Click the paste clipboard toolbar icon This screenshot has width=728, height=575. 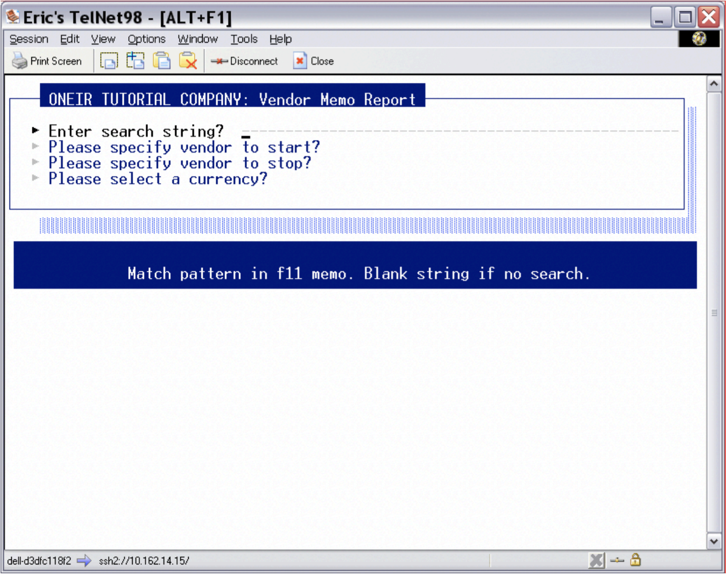[x=162, y=61]
